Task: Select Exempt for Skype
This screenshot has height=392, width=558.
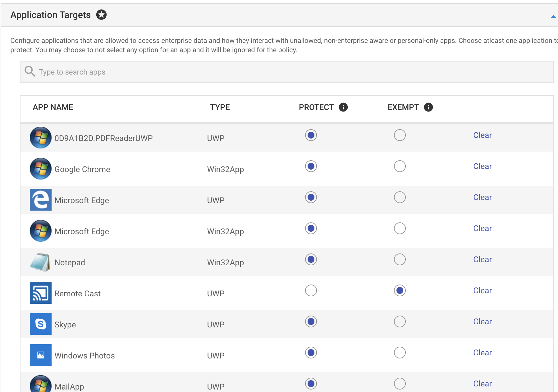Action: [x=400, y=321]
